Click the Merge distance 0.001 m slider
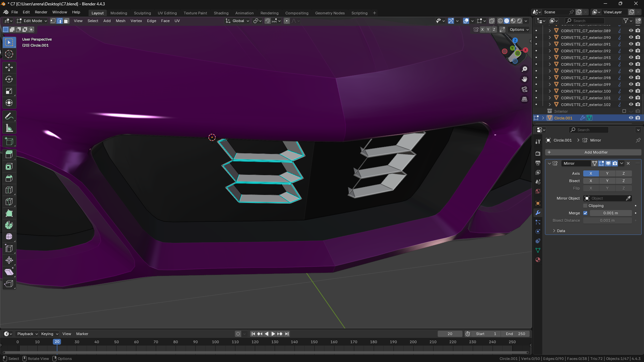 coord(610,213)
